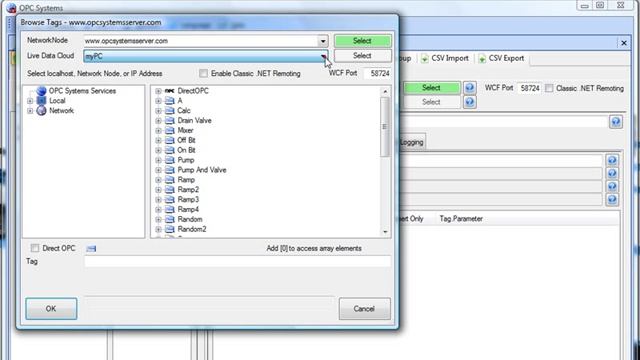
Task: Expand the Ramp tag folder
Action: pyautogui.click(x=158, y=180)
